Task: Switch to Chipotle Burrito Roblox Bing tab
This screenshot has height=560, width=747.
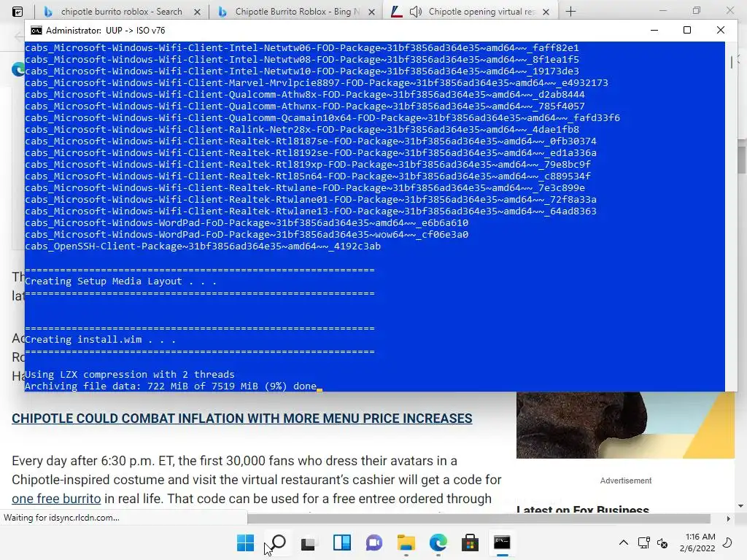Action: (296, 12)
